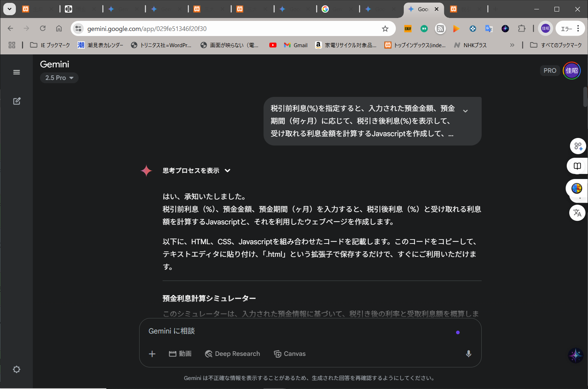Click the side-panel apps sparkle extension button
588x389 pixels.
[578, 146]
